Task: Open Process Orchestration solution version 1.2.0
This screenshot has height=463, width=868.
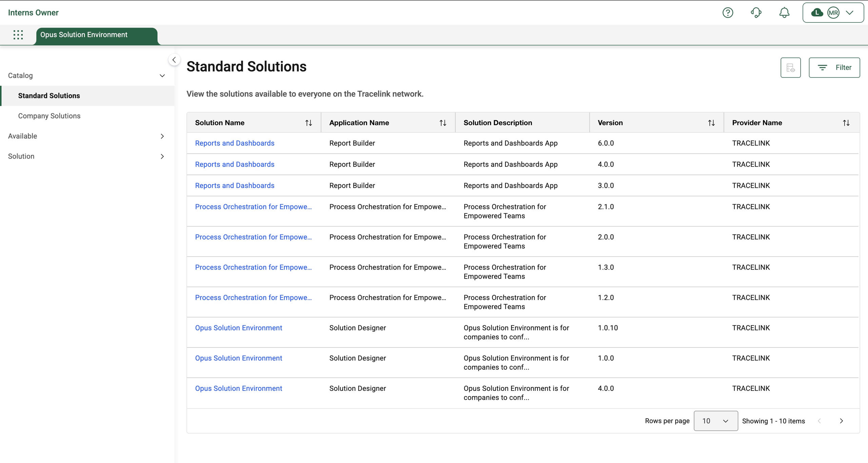Action: pyautogui.click(x=253, y=298)
